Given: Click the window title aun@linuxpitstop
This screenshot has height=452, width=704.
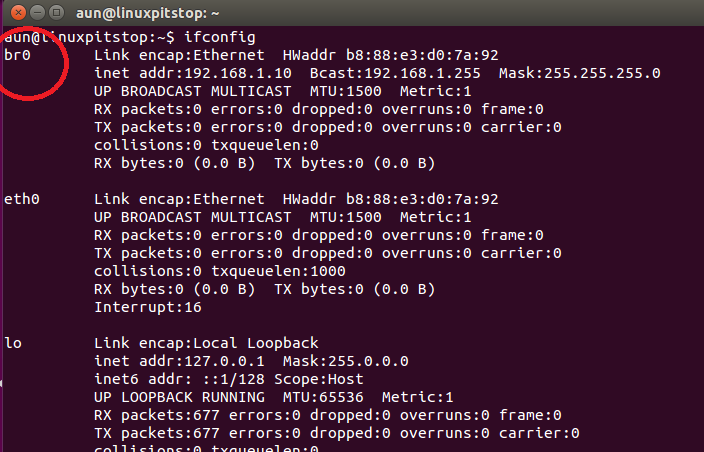Looking at the screenshot, I should [x=147, y=13].
